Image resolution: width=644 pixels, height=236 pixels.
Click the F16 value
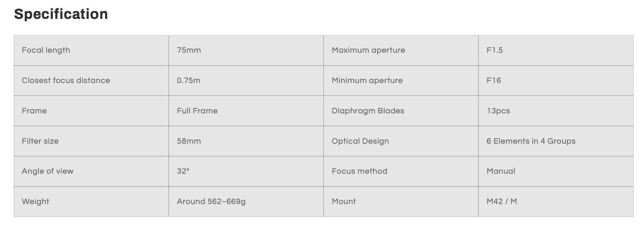click(x=494, y=81)
